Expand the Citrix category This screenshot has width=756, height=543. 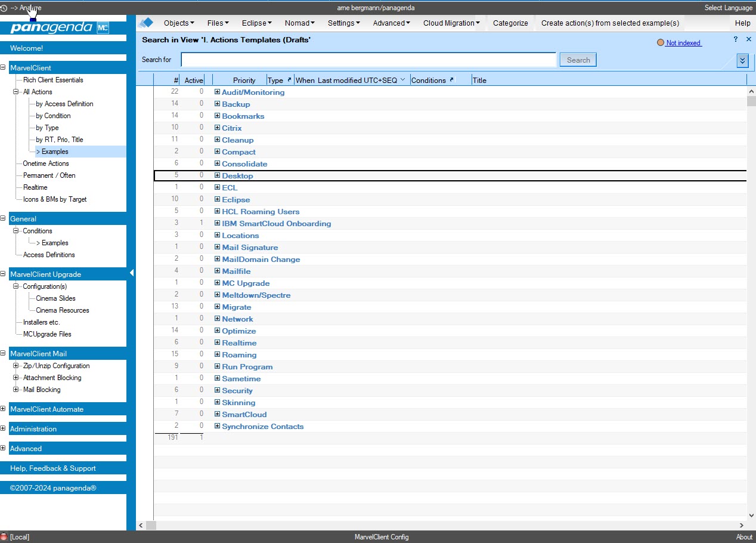(x=218, y=128)
